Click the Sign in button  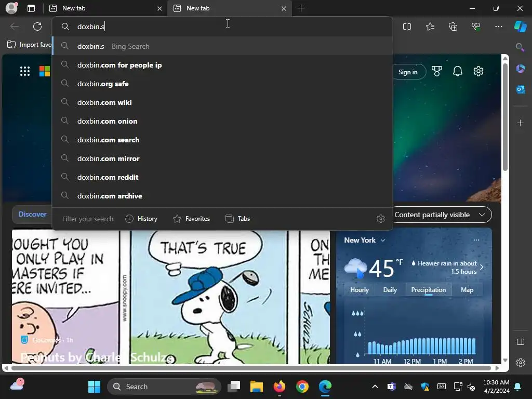click(x=408, y=72)
